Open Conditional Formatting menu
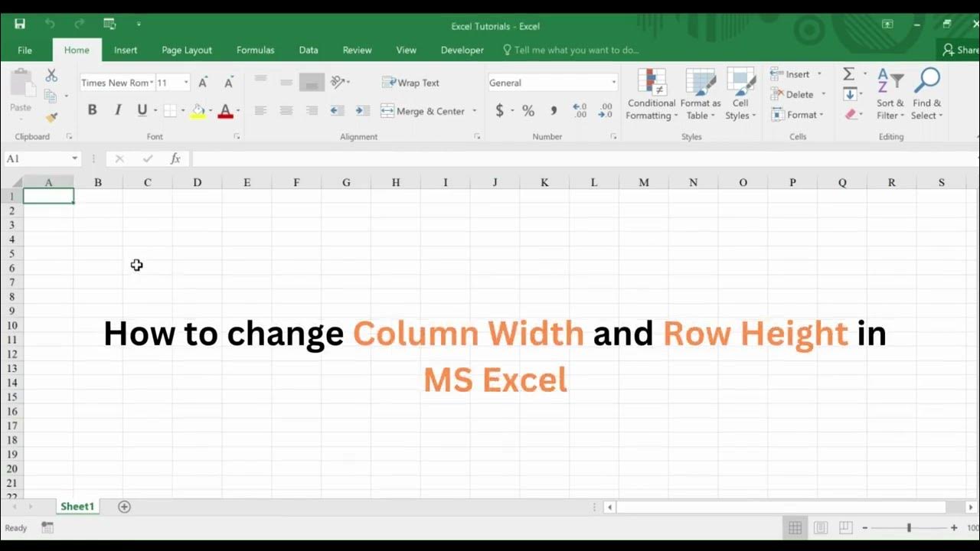This screenshot has width=980, height=551. click(x=651, y=94)
